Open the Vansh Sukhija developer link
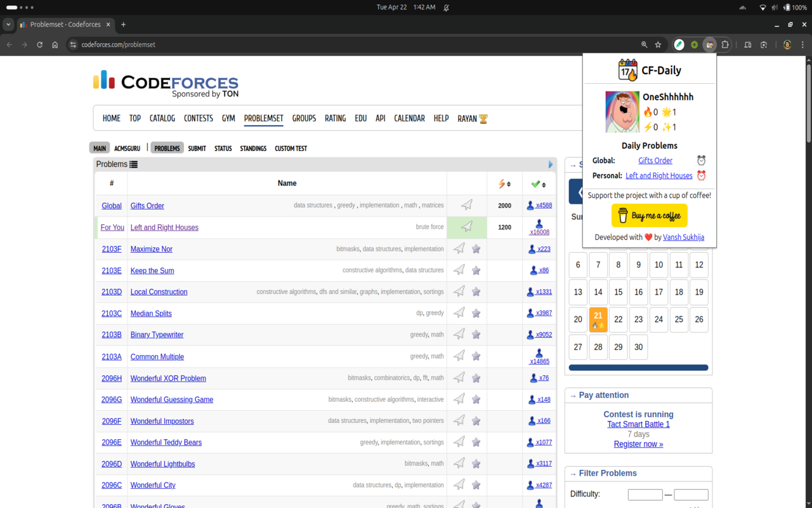Image resolution: width=812 pixels, height=508 pixels. point(683,237)
